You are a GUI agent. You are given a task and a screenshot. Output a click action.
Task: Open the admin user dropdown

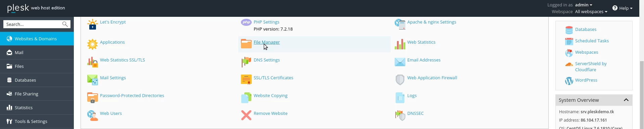(x=584, y=5)
